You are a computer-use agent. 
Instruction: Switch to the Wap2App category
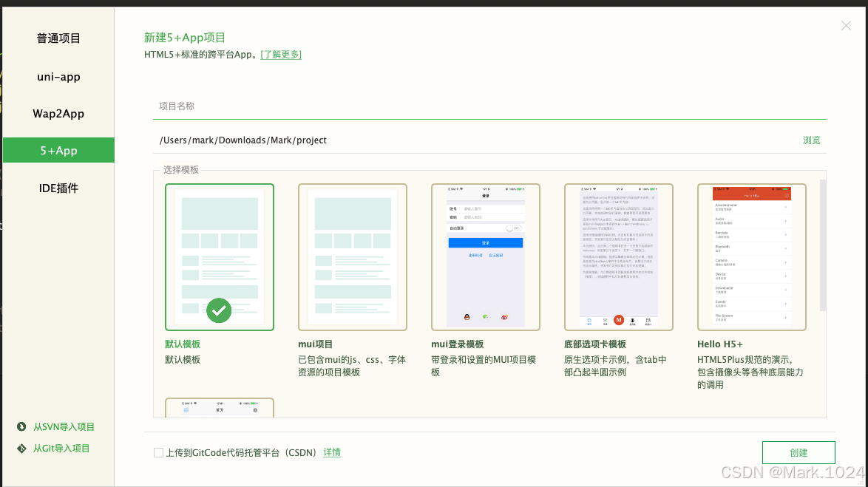tap(58, 113)
